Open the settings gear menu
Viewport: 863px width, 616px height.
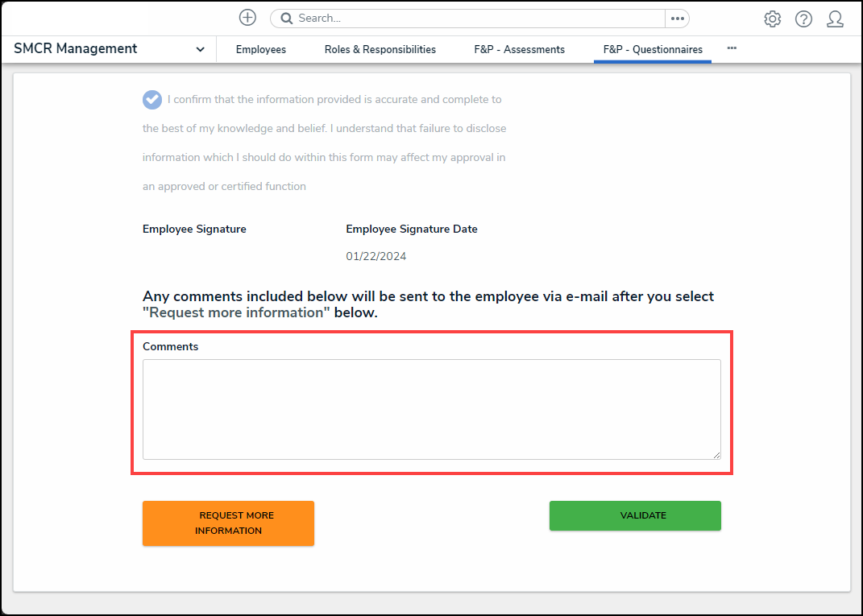click(772, 19)
